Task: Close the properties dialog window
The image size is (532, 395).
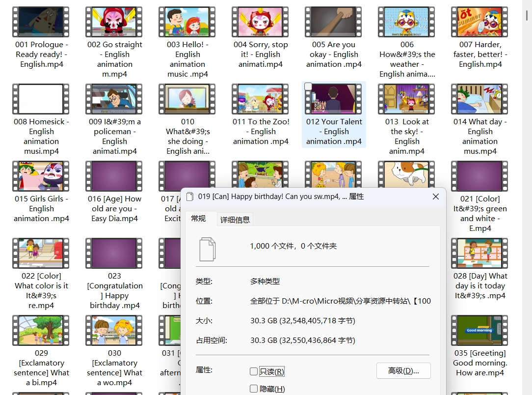Action: (x=435, y=197)
